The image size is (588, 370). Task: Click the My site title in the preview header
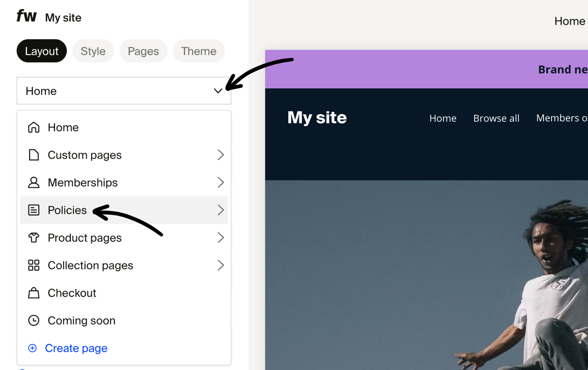[316, 118]
